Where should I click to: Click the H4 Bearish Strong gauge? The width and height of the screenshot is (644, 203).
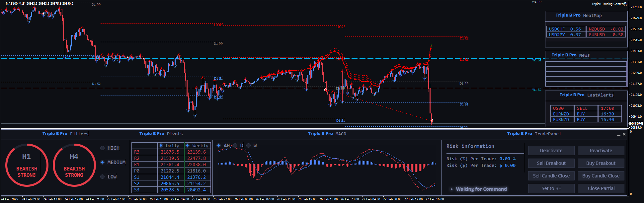tap(74, 165)
